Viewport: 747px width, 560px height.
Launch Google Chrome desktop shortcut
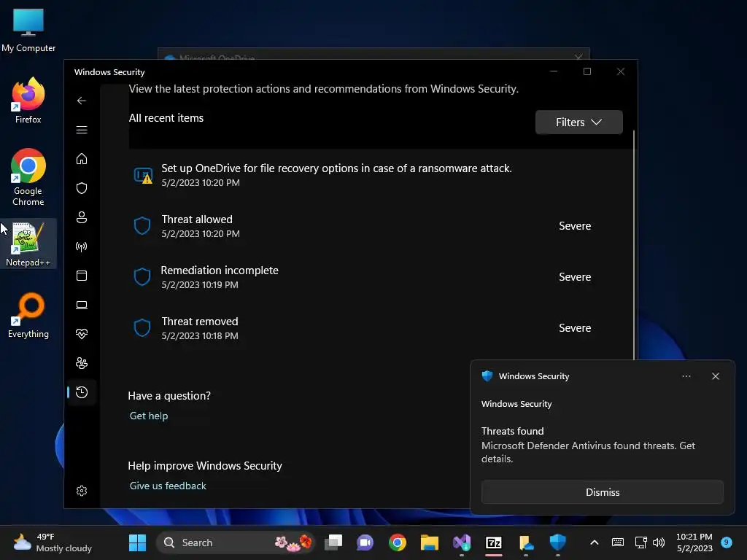coord(28,177)
